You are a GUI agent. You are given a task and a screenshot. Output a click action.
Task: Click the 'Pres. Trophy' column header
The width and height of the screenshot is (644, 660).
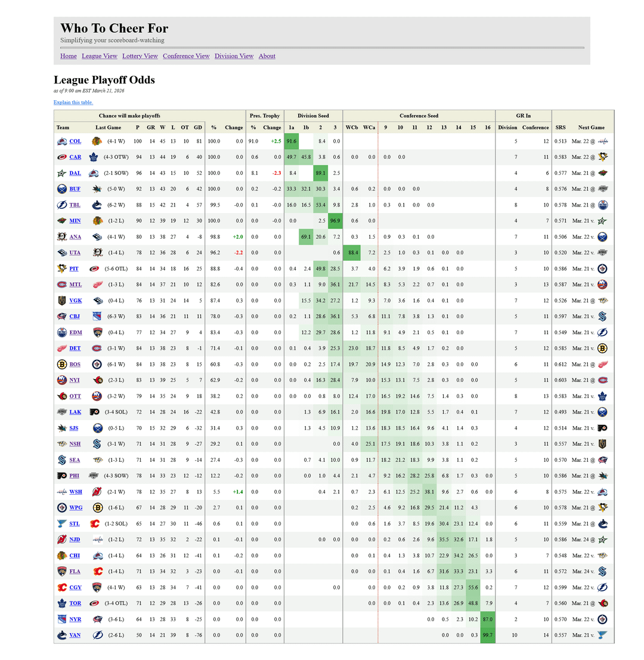click(x=265, y=116)
